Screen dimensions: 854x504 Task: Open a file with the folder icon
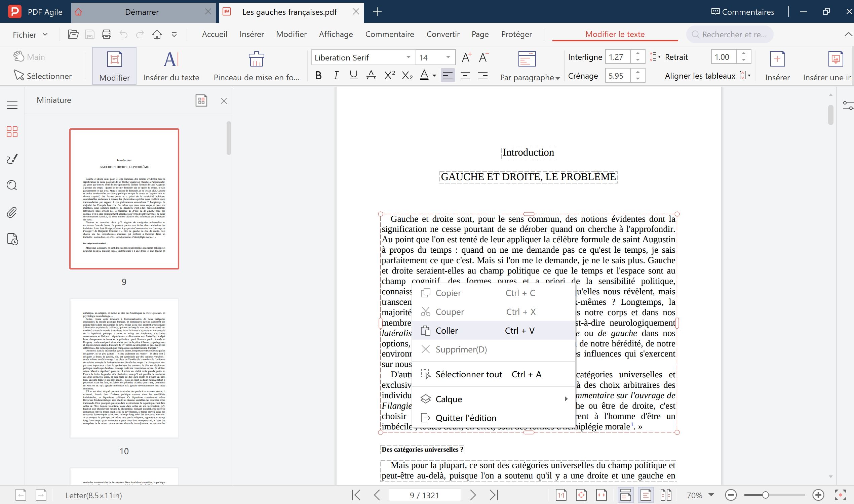click(73, 34)
